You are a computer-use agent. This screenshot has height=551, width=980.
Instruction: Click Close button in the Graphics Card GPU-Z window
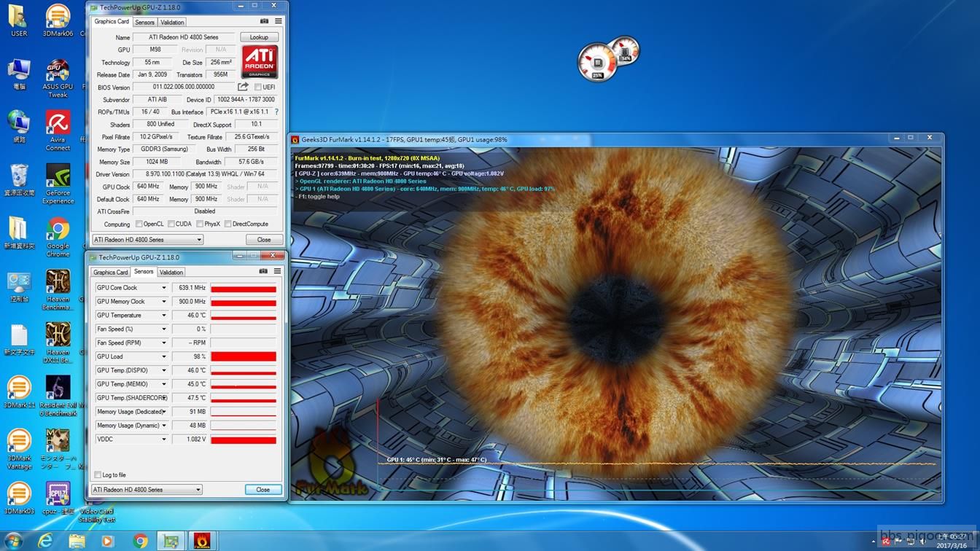point(263,240)
